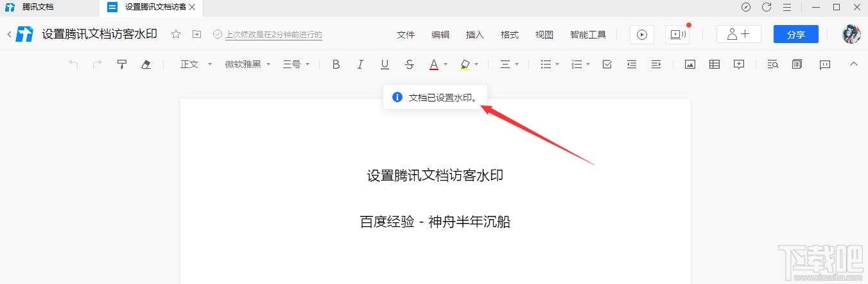The image size is (868, 284).
Task: Click the 文档已设置水印 notification
Action: (435, 98)
